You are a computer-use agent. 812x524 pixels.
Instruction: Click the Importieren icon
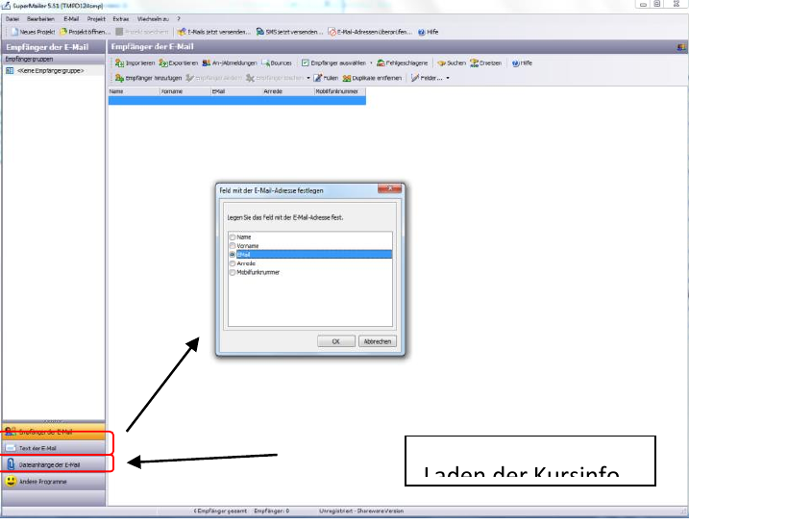119,62
